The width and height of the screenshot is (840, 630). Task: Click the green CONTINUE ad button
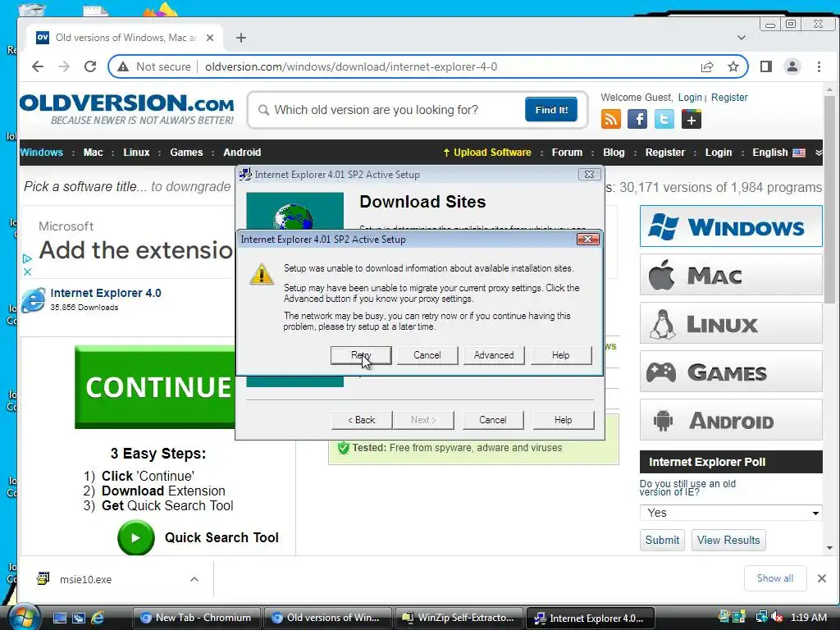point(155,387)
